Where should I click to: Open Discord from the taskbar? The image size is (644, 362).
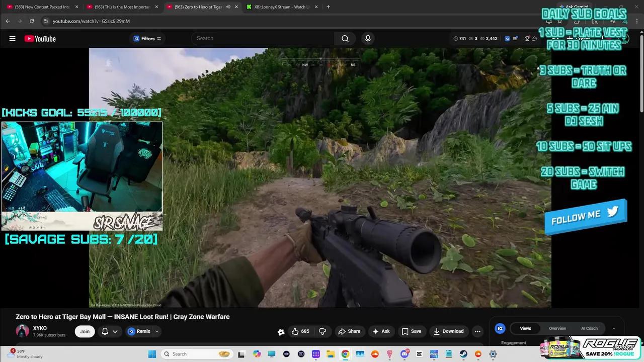click(x=404, y=354)
